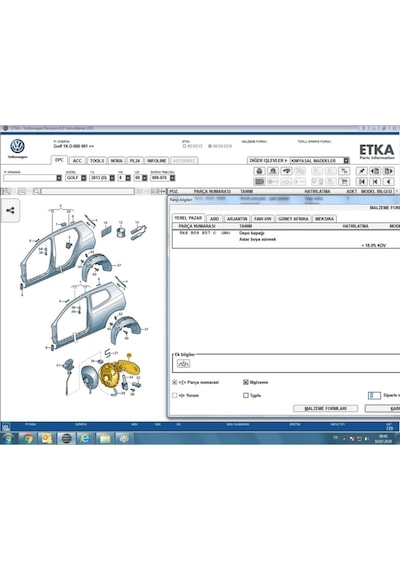Switch to the EPC tab
Viewport: 400px width, 570px height.
pos(59,160)
